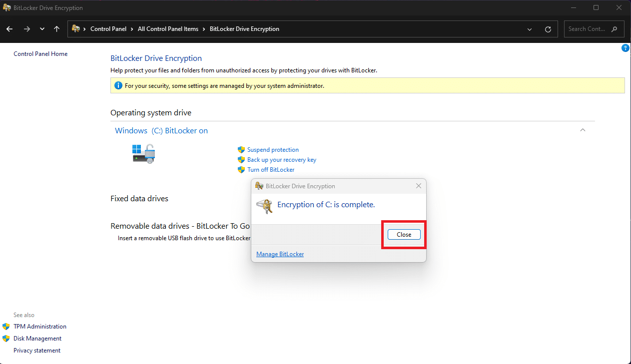Click the dialog title bar BitLocker icon
Viewport: 631px width, 364px height.
point(259,186)
